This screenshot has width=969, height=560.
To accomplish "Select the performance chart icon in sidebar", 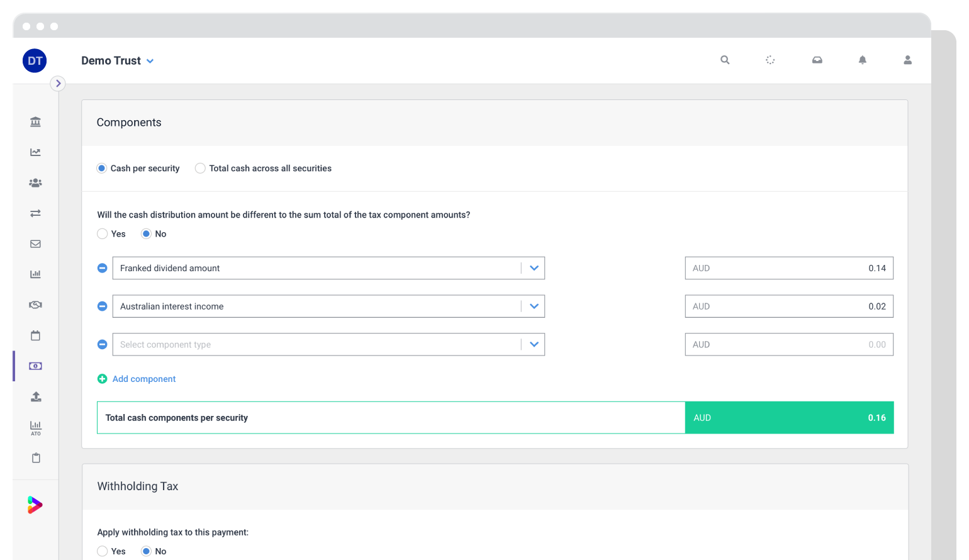I will (x=35, y=152).
